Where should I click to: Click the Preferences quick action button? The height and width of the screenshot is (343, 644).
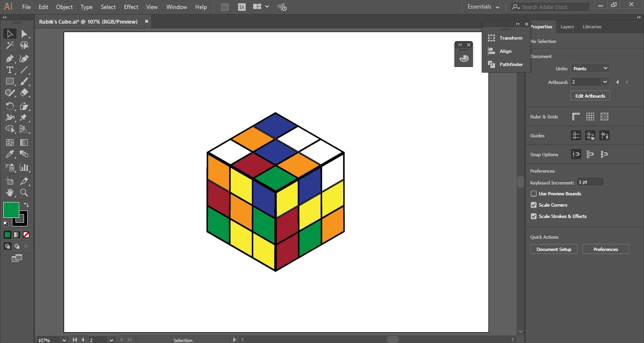pos(606,249)
